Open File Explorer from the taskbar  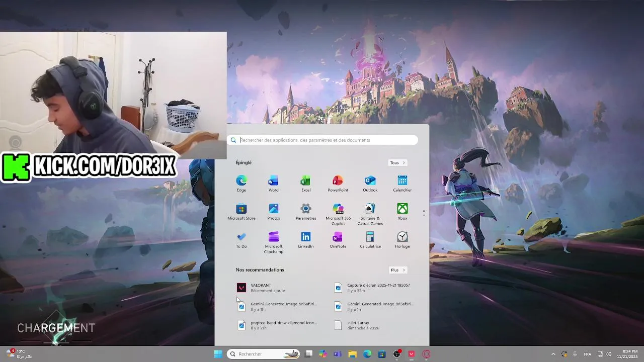(x=353, y=354)
